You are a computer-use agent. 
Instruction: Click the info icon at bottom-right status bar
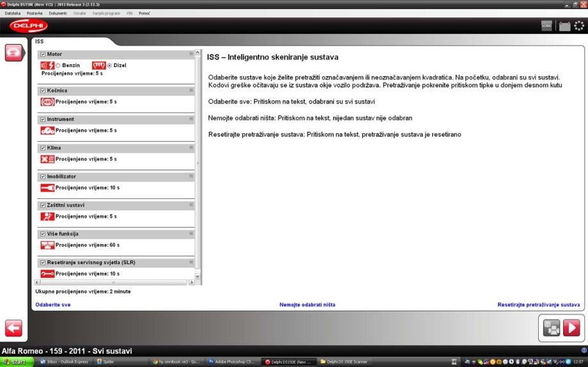point(584,350)
